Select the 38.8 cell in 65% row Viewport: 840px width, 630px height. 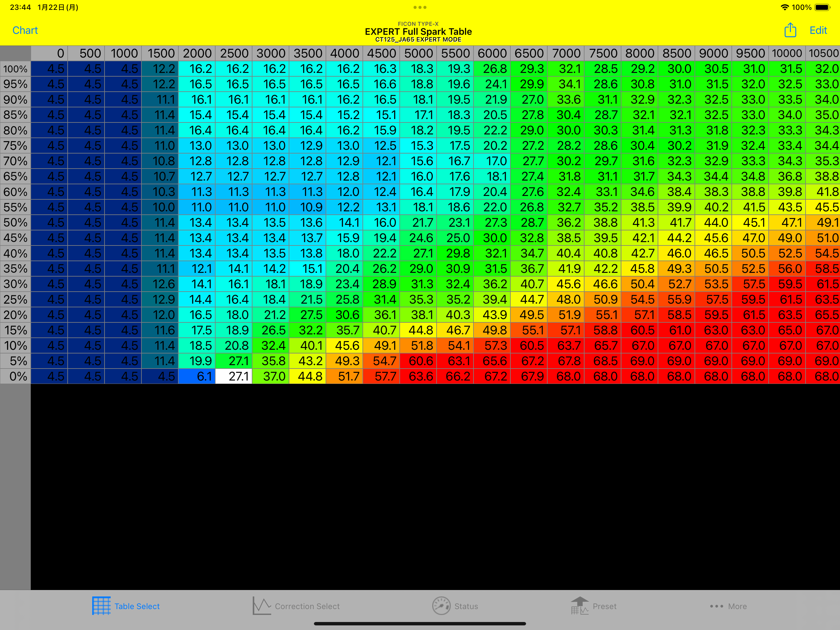click(x=823, y=176)
